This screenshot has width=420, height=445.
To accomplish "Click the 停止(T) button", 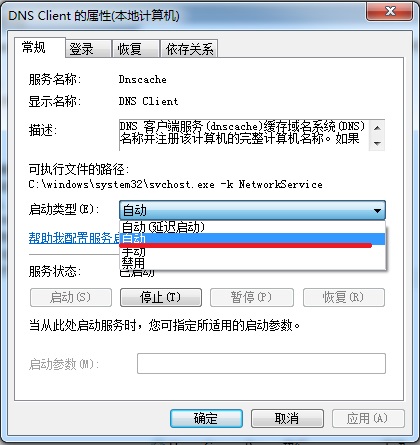I will pos(161,297).
